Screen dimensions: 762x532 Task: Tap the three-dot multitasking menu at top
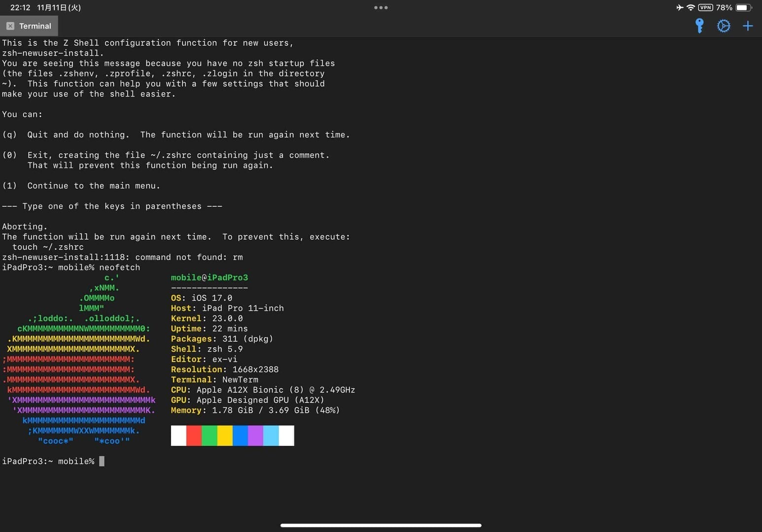coord(381,7)
